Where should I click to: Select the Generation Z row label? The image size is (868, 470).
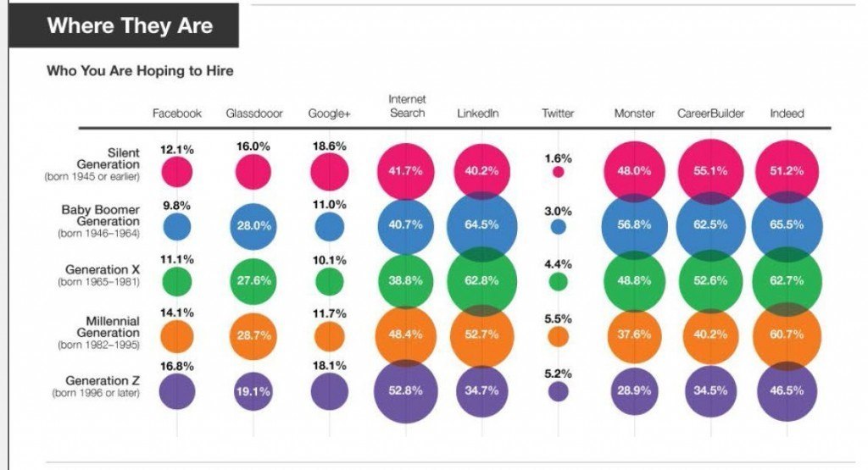tap(96, 386)
